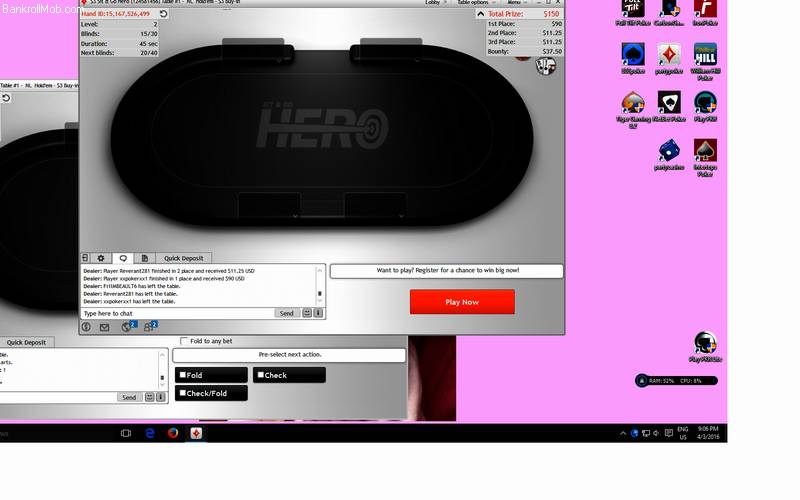
Task: Switch to the chat bubble tab
Action: click(x=123, y=258)
